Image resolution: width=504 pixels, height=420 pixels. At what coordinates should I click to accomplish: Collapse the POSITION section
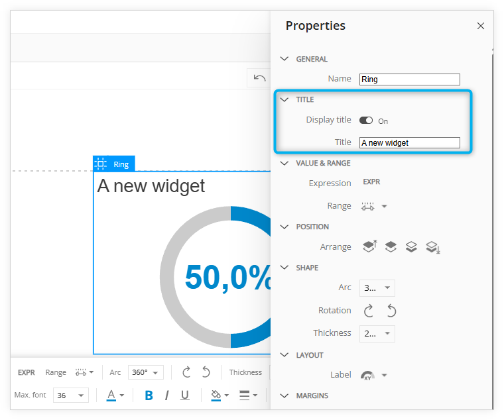(x=284, y=227)
